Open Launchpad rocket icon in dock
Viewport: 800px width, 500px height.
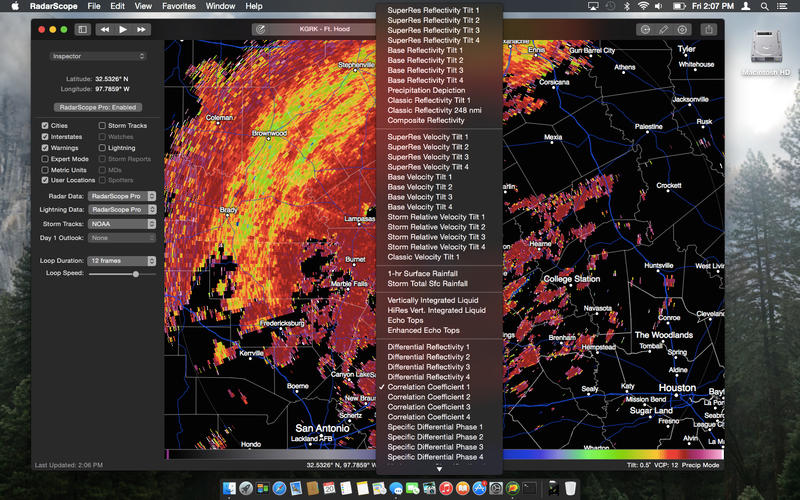click(246, 488)
